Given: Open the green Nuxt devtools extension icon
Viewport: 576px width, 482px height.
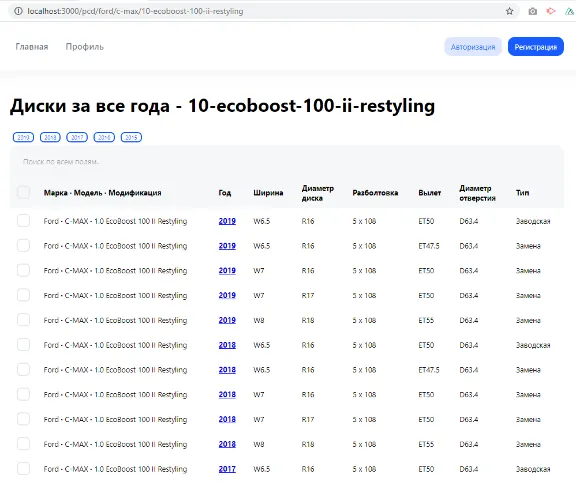Looking at the screenshot, I should point(570,11).
